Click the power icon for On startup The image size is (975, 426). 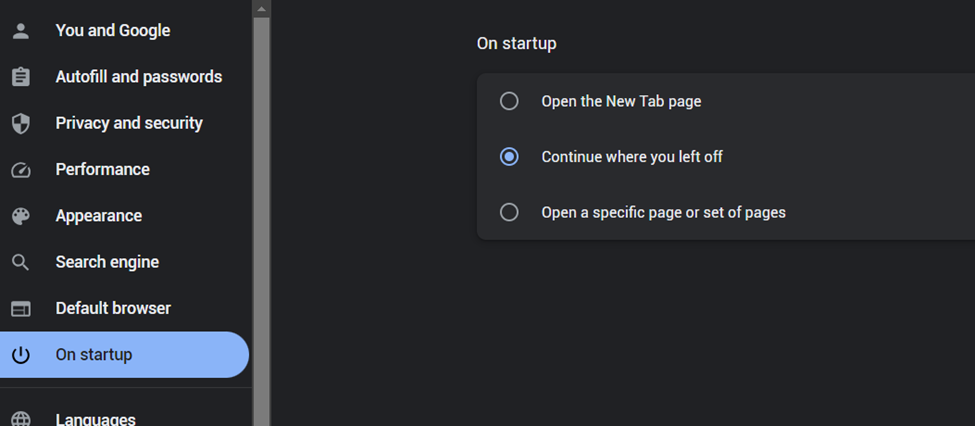(20, 355)
